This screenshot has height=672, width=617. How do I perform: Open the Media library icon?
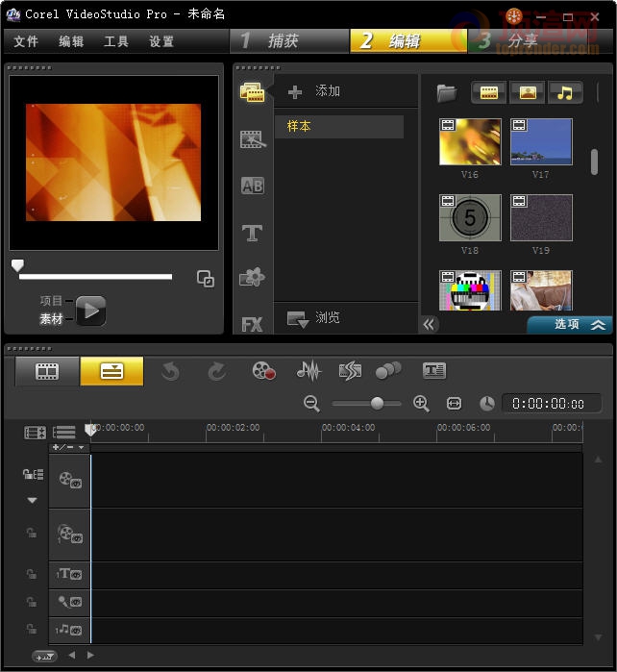(252, 91)
